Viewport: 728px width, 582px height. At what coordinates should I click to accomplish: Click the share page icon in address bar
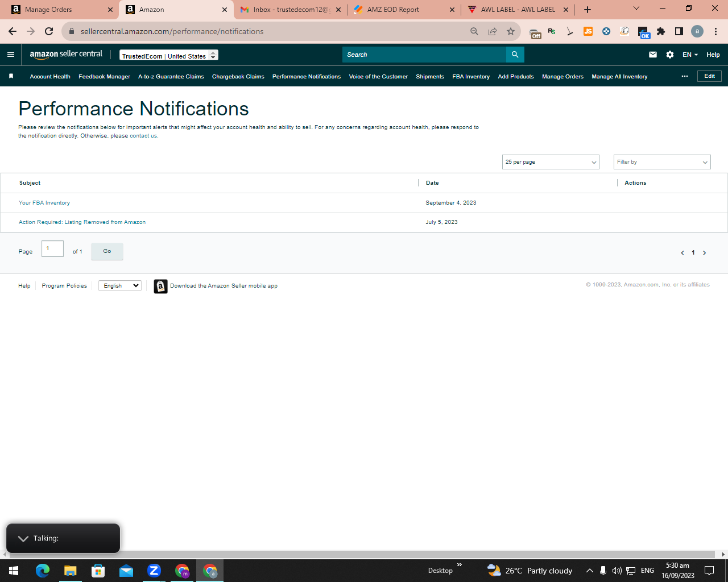point(493,31)
